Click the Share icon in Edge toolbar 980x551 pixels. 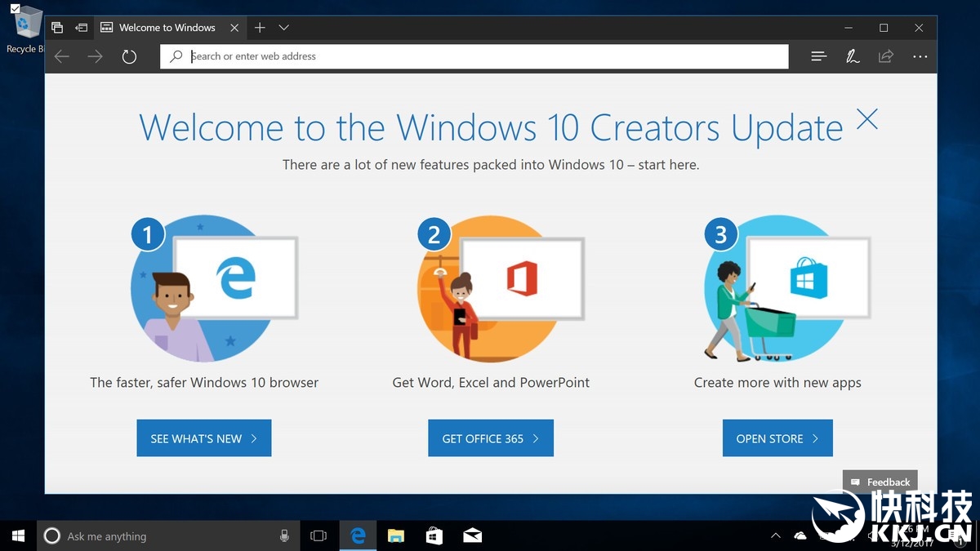pos(886,56)
